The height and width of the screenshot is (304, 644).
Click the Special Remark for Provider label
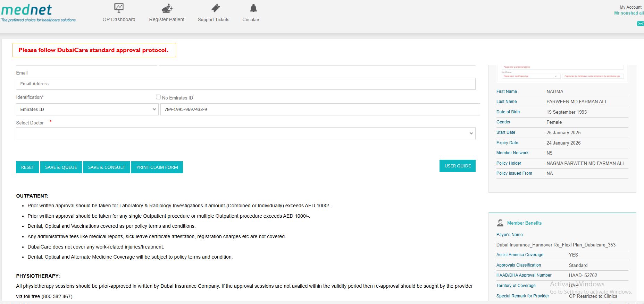522,296
